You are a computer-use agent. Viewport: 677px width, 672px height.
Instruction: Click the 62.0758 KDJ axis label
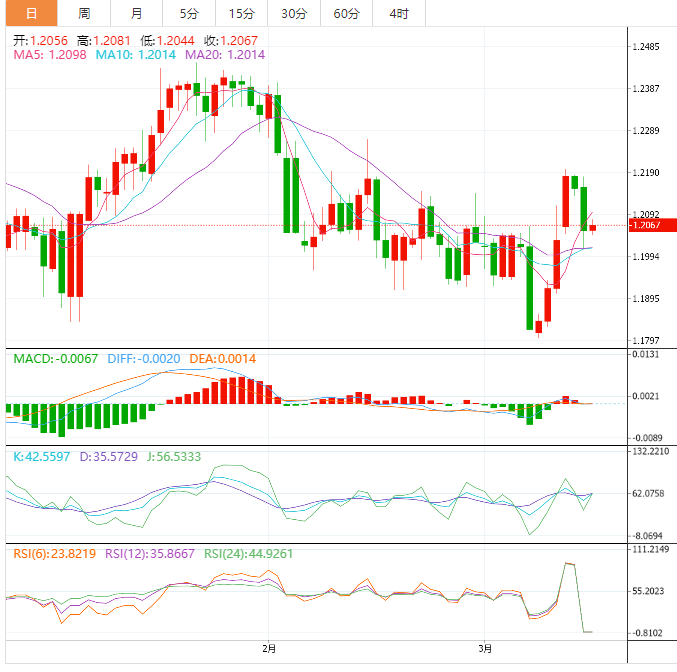pyautogui.click(x=648, y=493)
